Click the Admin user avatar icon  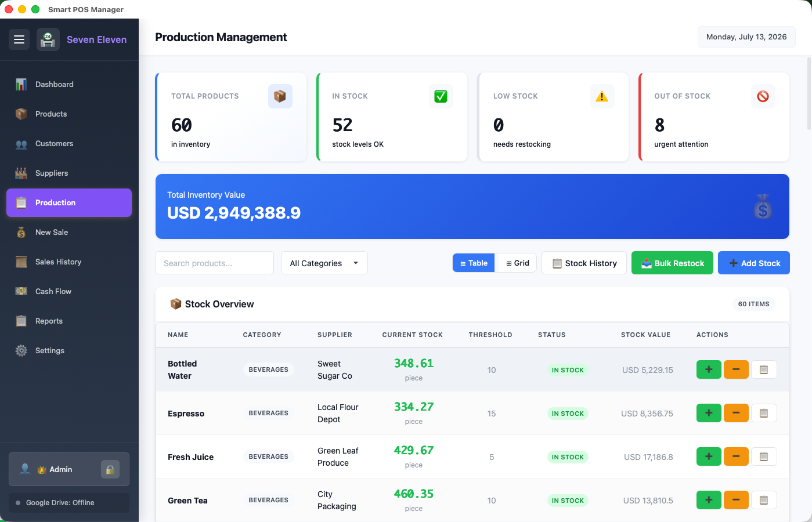(x=25, y=469)
